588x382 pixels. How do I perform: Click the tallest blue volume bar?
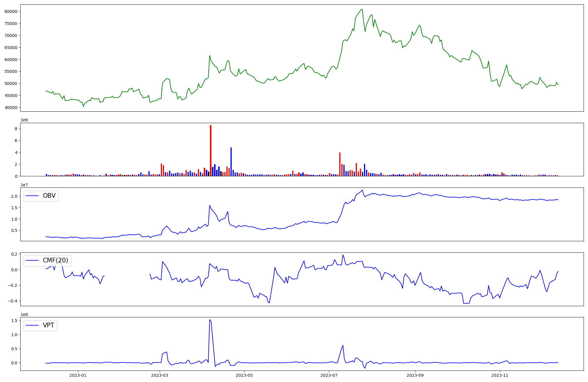tap(231, 162)
